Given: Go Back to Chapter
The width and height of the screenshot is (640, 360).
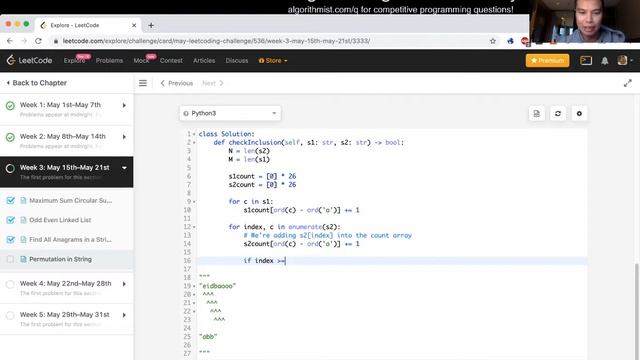Looking at the screenshot, I should (x=36, y=83).
